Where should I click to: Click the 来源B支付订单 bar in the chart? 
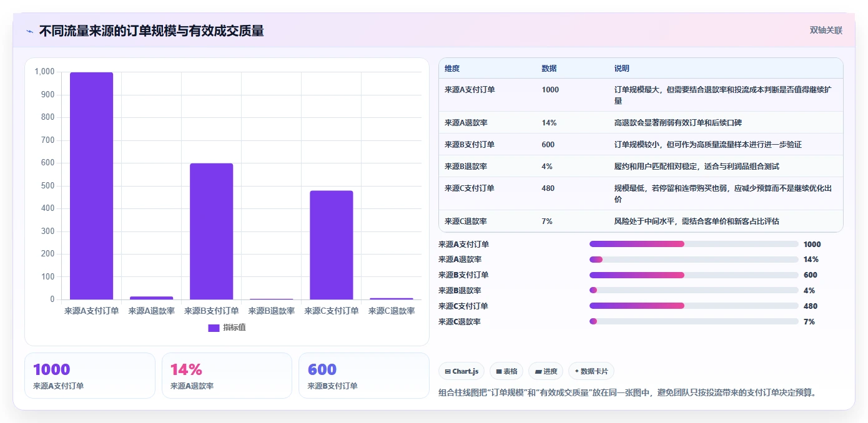(211, 231)
